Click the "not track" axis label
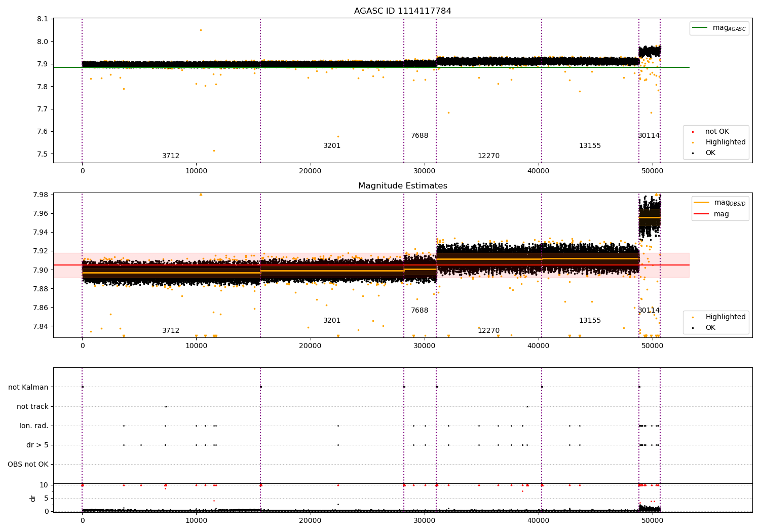This screenshot has width=760, height=532. click(x=32, y=407)
